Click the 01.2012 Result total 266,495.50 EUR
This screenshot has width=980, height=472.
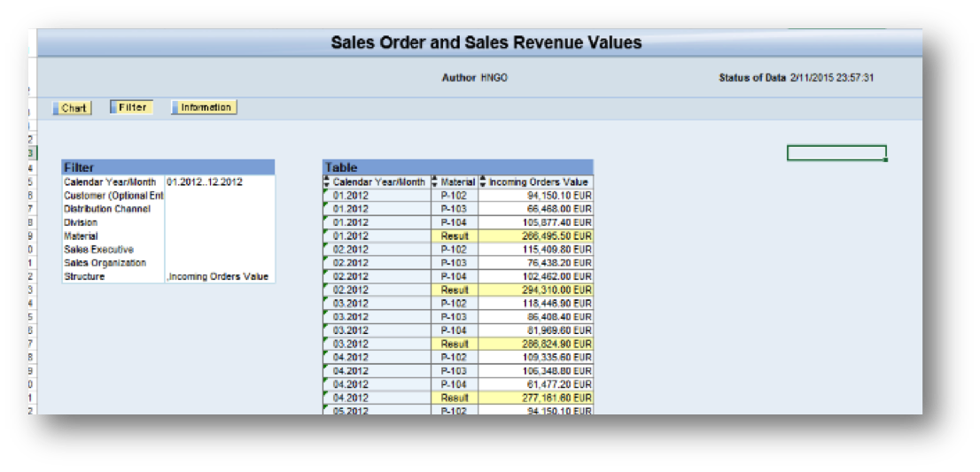tap(536, 236)
